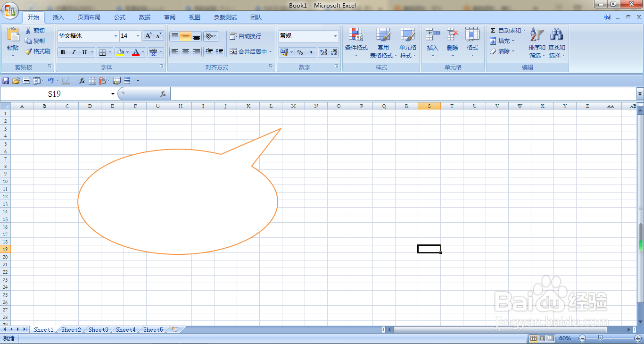Open the Name Box dropdown arrow

click(113, 94)
